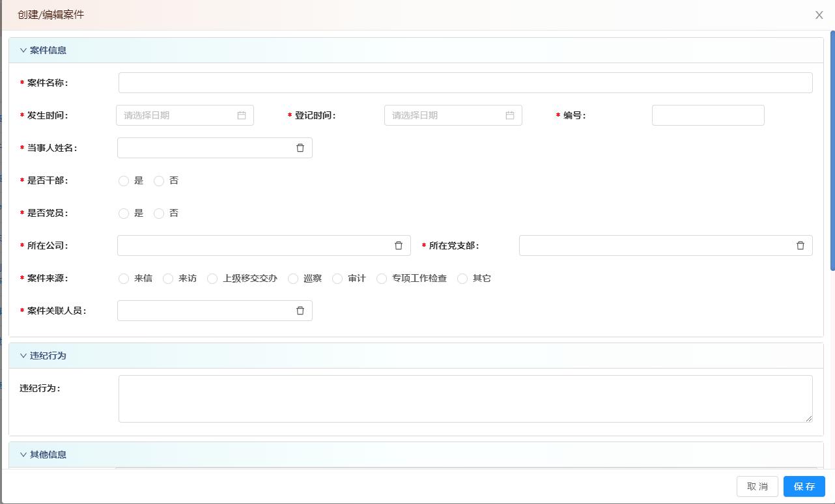This screenshot has height=504, width=835.
Task: Click the 案件名称 label
Action: pyautogui.click(x=48, y=83)
